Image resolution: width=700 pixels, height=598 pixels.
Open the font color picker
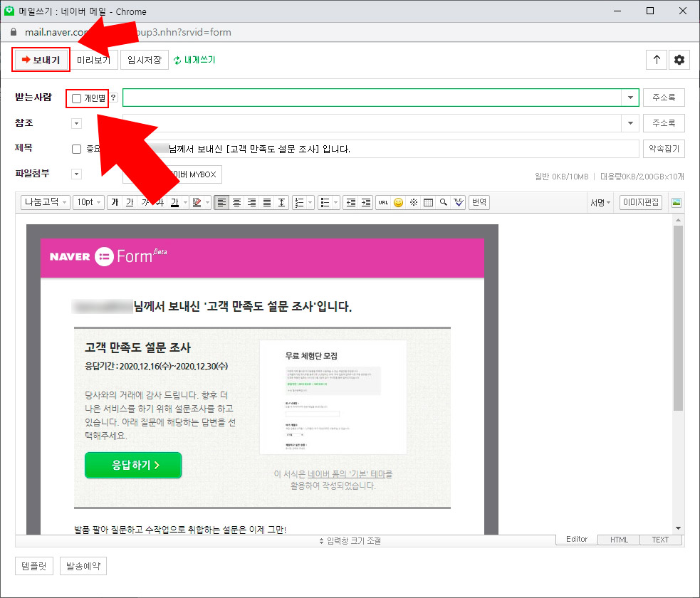coord(174,202)
